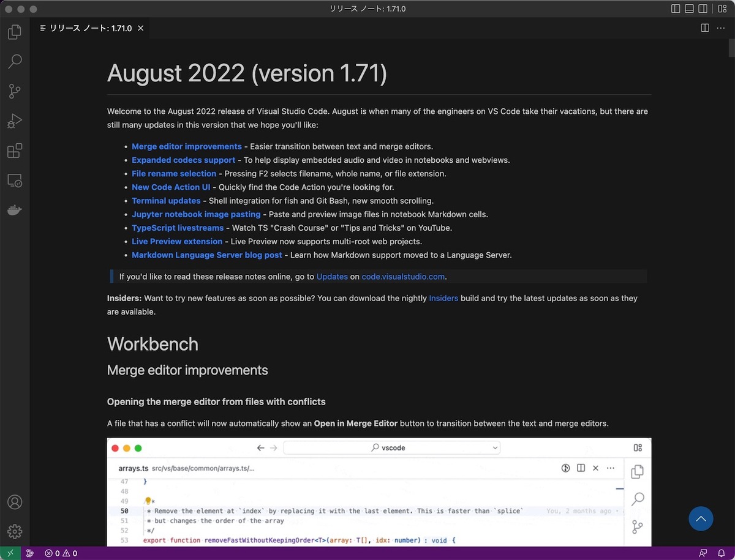Open the Terminal updates link
This screenshot has height=560, width=735.
(166, 201)
